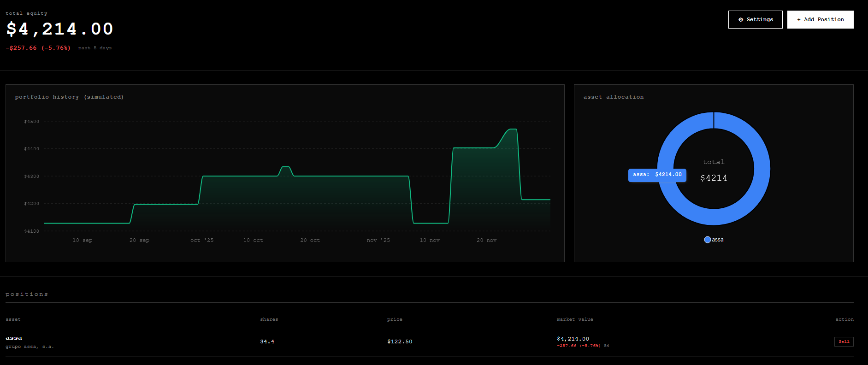Click the $4400 y-axis label

tap(32, 149)
